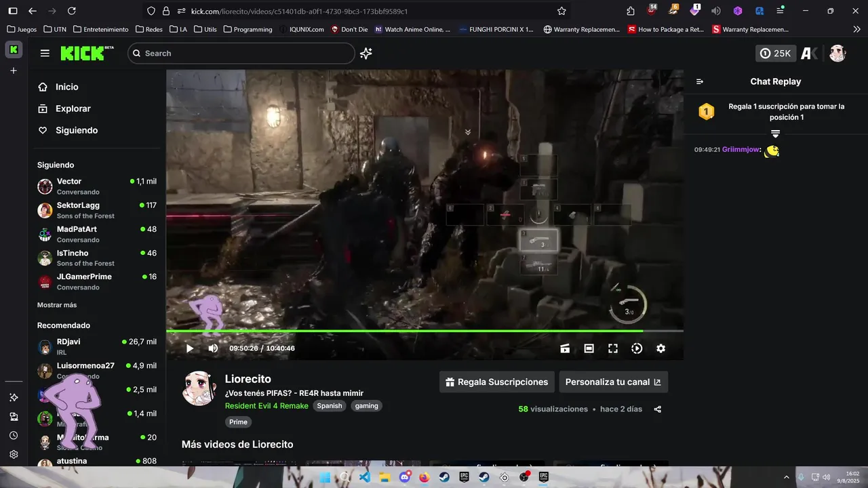Add a new tab with the plus icon

13,70
